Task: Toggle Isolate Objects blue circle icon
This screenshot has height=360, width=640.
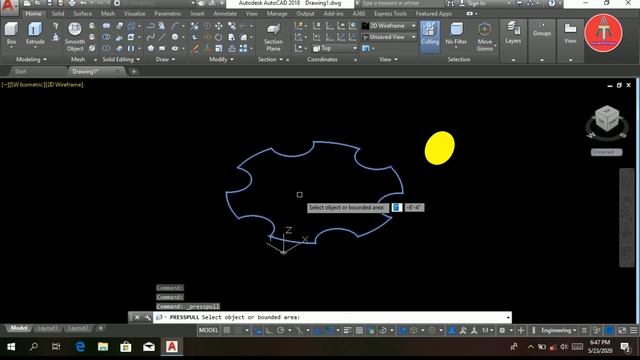Action: [x=609, y=330]
